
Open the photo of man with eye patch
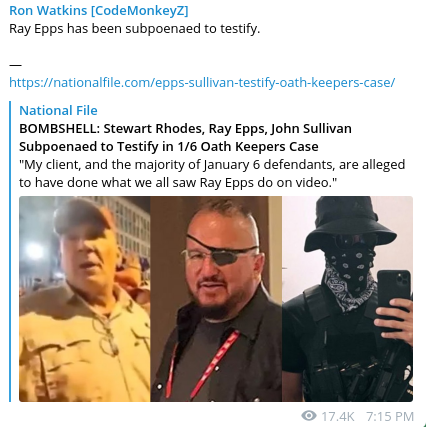click(216, 299)
